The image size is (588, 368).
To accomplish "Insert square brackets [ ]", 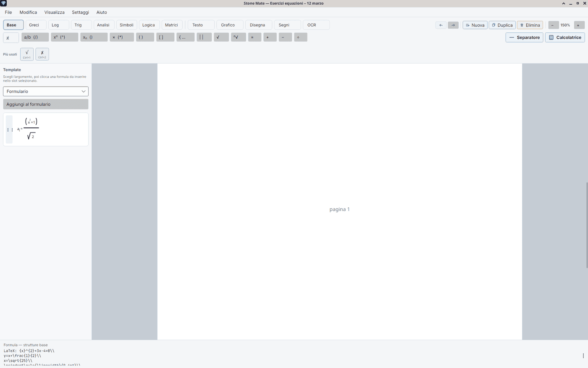I will point(165,37).
